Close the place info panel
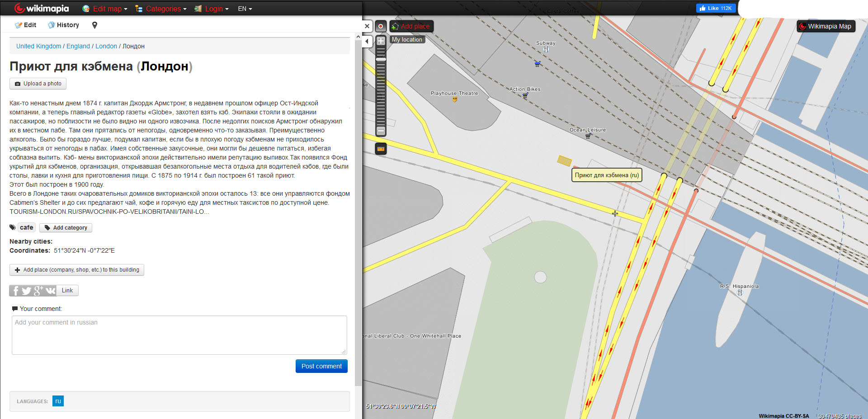 (x=367, y=26)
